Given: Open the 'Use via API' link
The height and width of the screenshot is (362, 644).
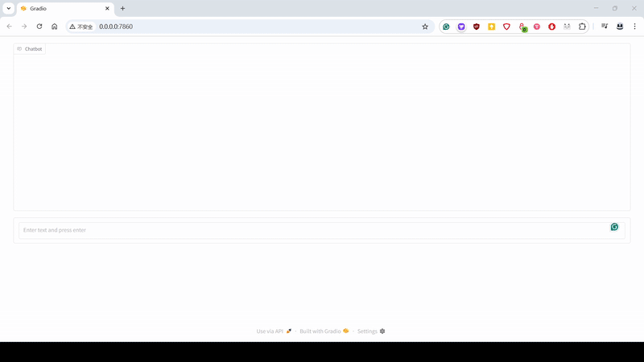Looking at the screenshot, I should point(274,331).
